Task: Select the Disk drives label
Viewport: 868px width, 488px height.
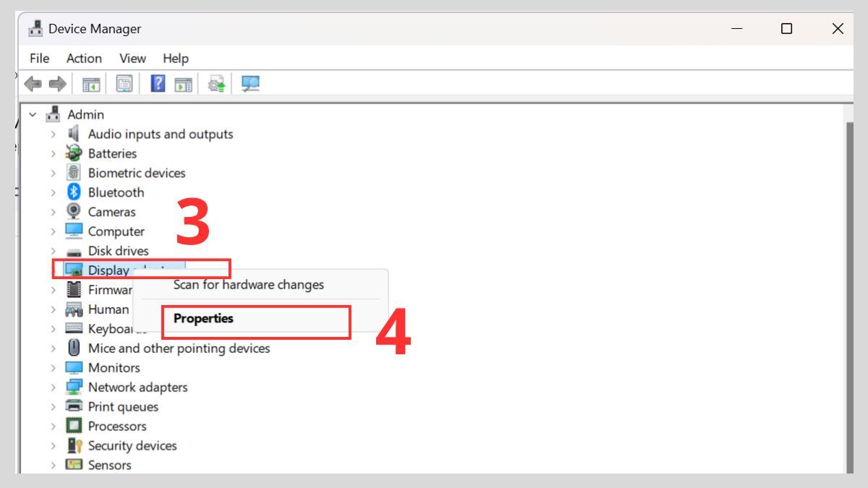Action: pyautogui.click(x=119, y=251)
